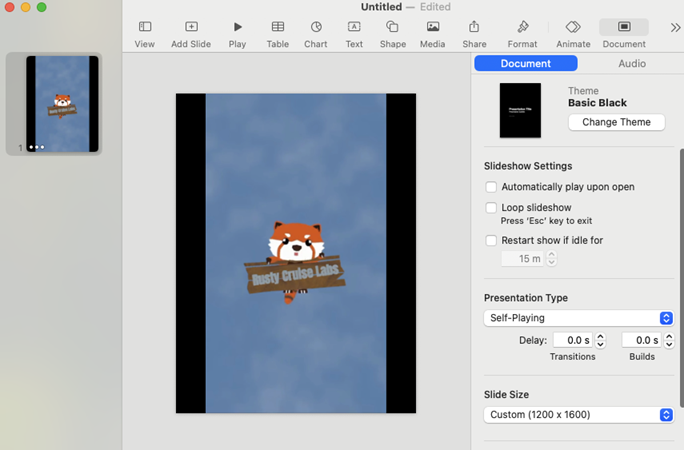The width and height of the screenshot is (684, 450).
Task: Decrease idle time with down stepper
Action: pyautogui.click(x=551, y=262)
